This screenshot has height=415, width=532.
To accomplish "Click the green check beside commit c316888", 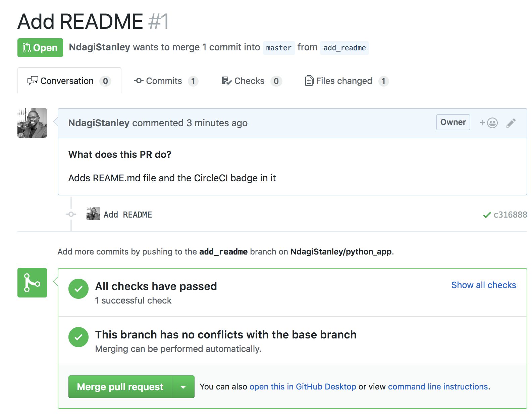I will (x=487, y=215).
